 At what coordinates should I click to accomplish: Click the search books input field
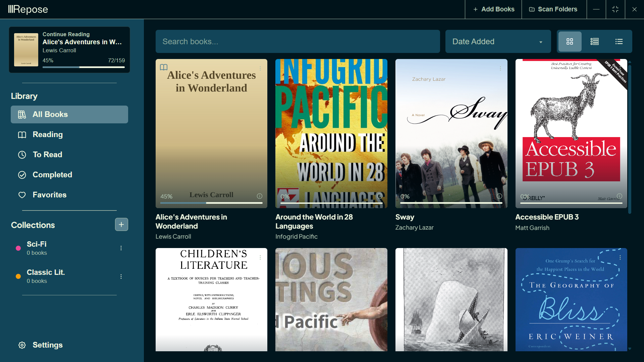298,41
